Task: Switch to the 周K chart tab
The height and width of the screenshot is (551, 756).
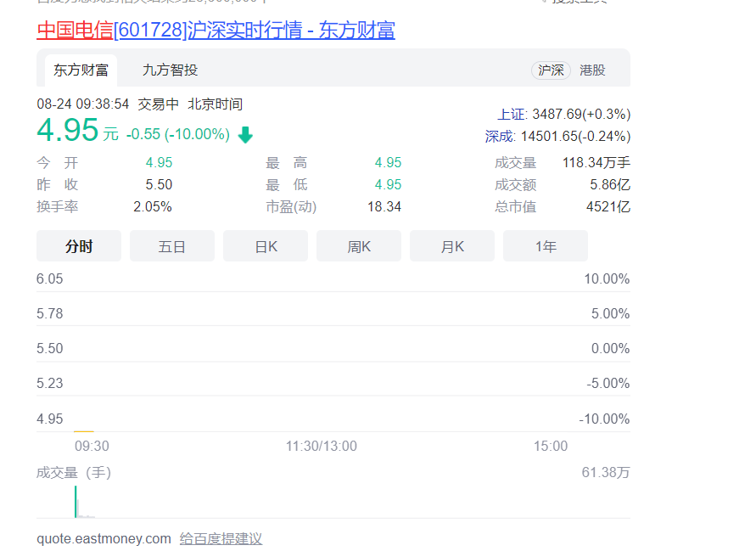Action: pyautogui.click(x=359, y=246)
